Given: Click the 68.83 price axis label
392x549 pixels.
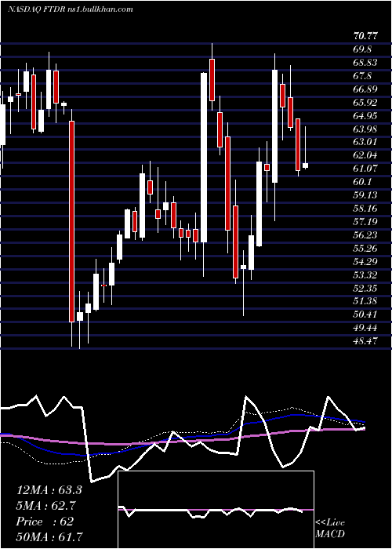Looking at the screenshot, I should tap(365, 62).
